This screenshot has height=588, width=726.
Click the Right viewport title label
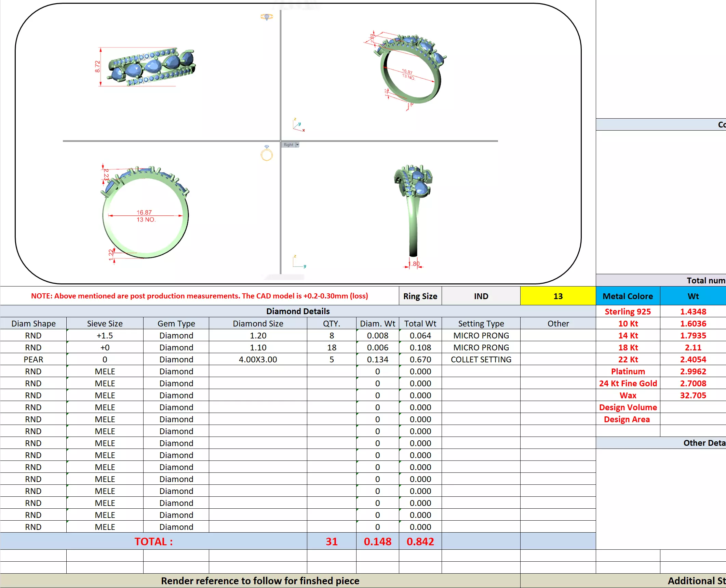[288, 145]
